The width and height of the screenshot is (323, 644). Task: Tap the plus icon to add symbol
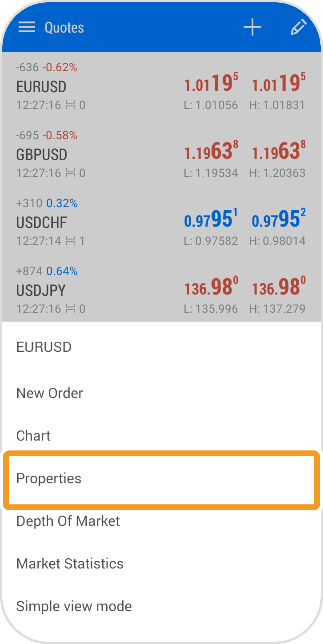252,27
